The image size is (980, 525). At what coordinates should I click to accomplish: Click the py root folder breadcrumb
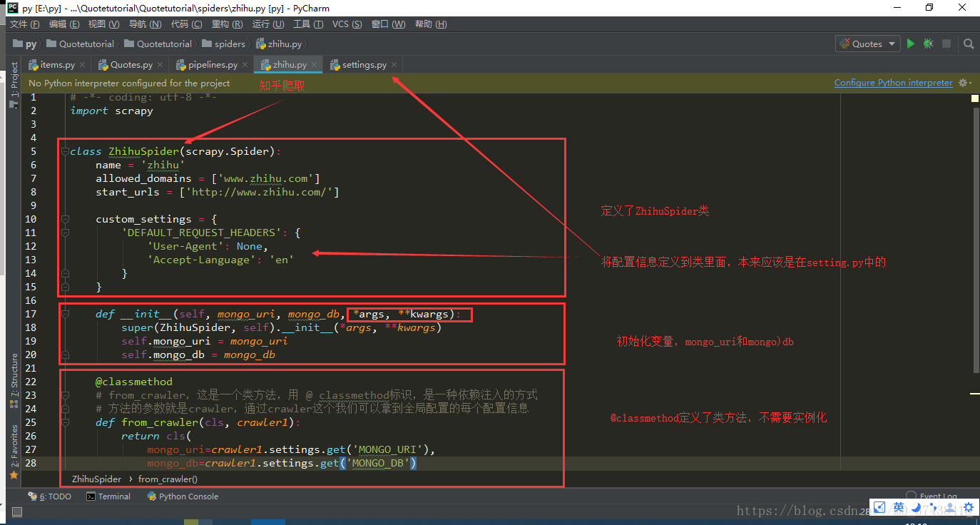pos(24,44)
